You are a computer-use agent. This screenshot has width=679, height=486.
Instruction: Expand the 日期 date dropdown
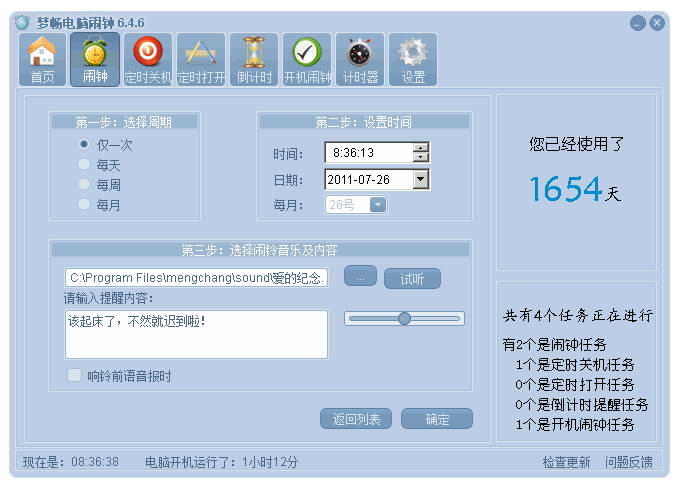pyautogui.click(x=420, y=180)
